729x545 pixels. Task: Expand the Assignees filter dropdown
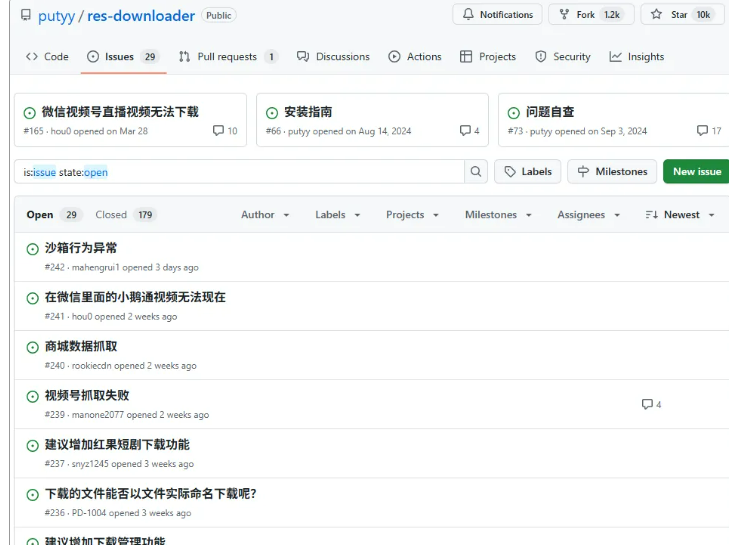(x=589, y=215)
